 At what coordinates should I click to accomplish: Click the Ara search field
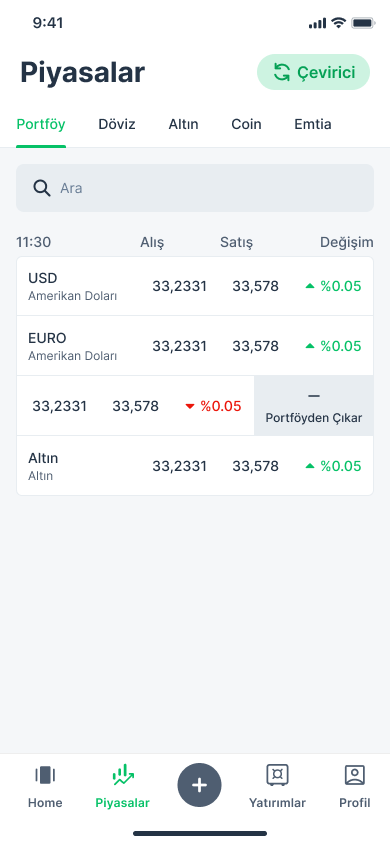195,188
